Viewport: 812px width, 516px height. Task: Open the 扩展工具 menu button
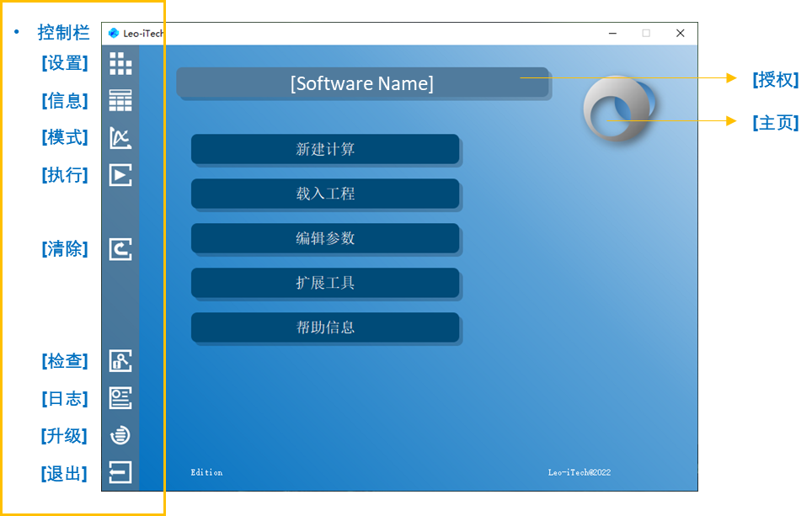(x=325, y=283)
